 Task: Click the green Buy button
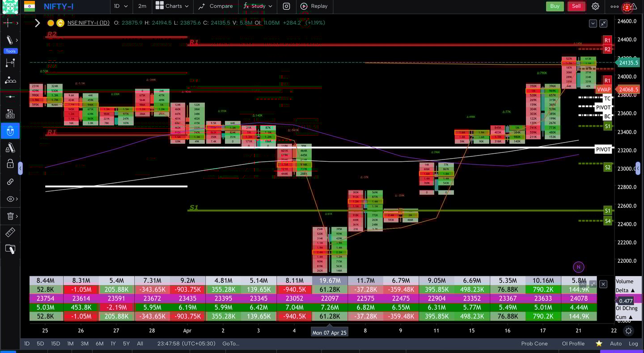555,6
